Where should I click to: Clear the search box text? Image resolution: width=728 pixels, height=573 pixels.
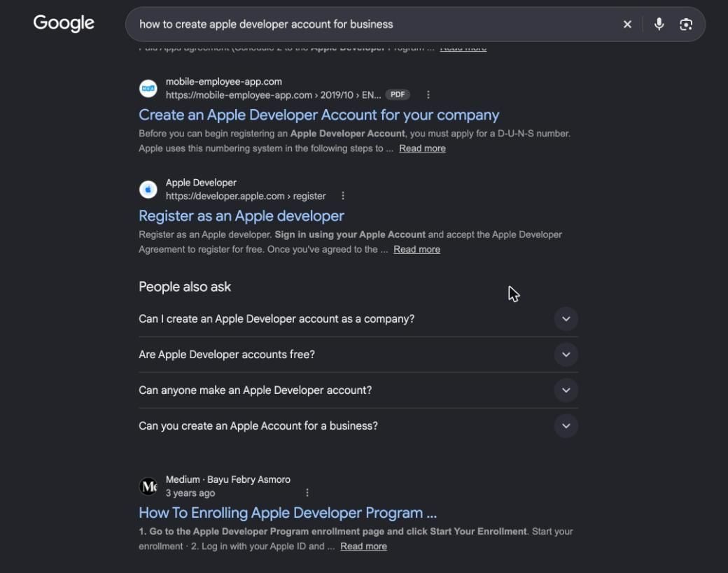click(627, 24)
